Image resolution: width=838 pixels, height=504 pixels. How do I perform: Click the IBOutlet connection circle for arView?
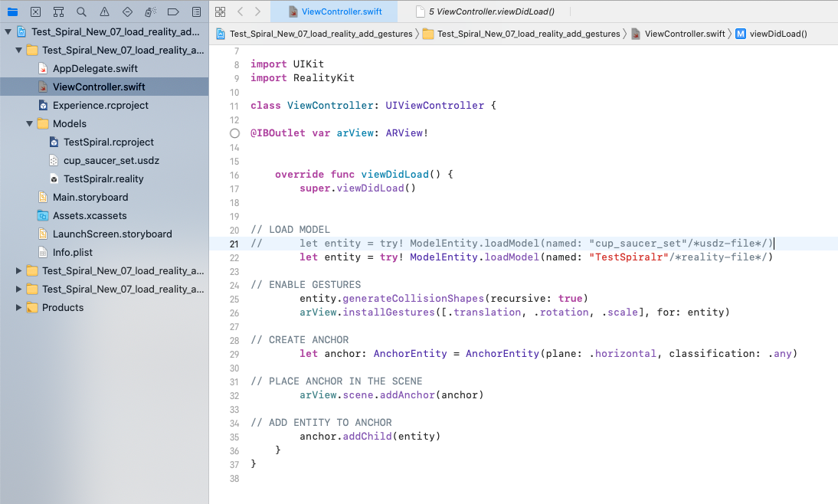tap(235, 133)
